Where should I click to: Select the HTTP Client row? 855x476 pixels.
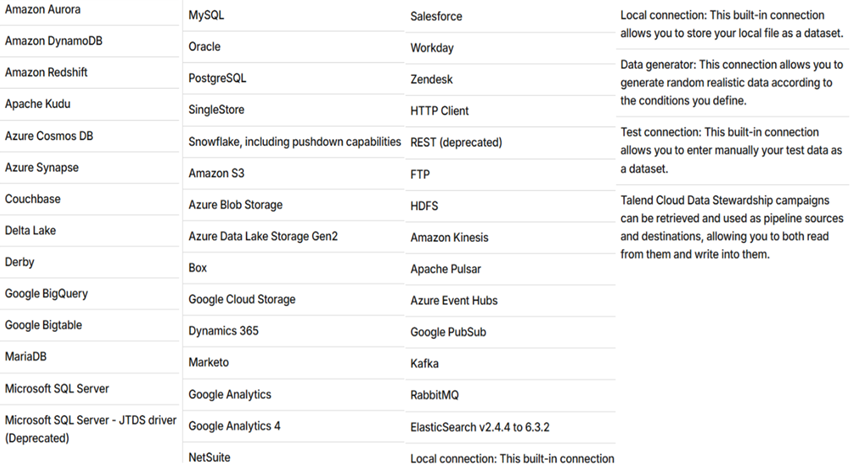[439, 111]
